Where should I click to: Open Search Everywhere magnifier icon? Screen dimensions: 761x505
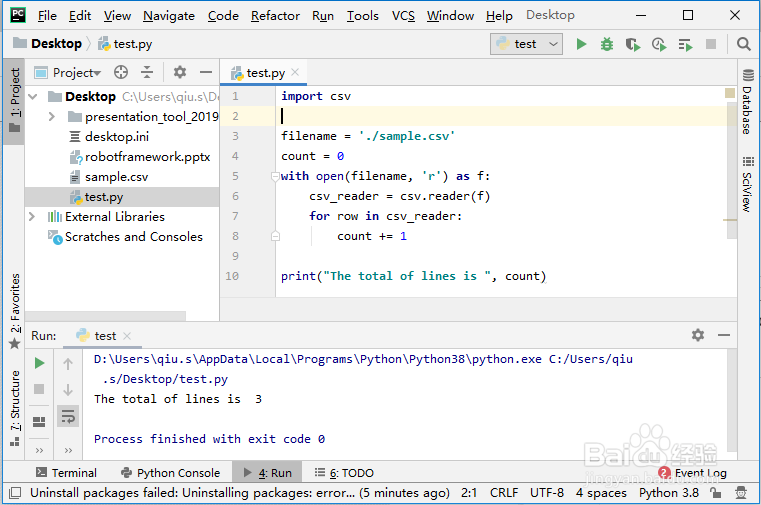click(744, 44)
